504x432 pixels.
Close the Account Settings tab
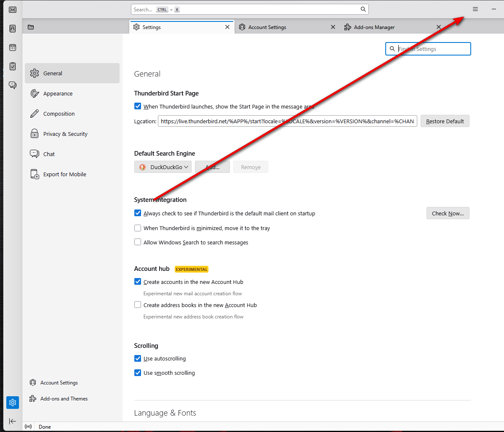pyautogui.click(x=333, y=27)
